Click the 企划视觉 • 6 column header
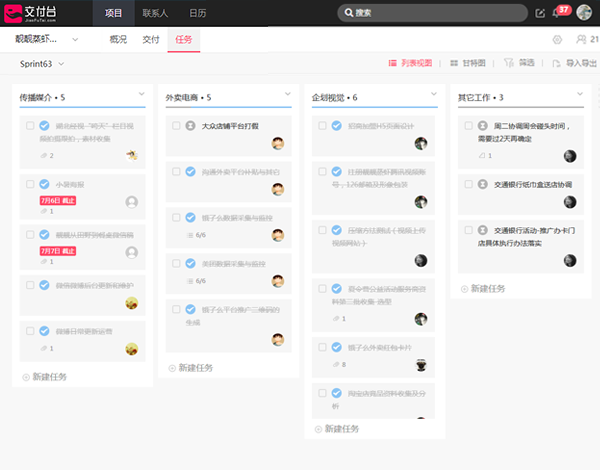The image size is (600, 470). pyautogui.click(x=334, y=98)
